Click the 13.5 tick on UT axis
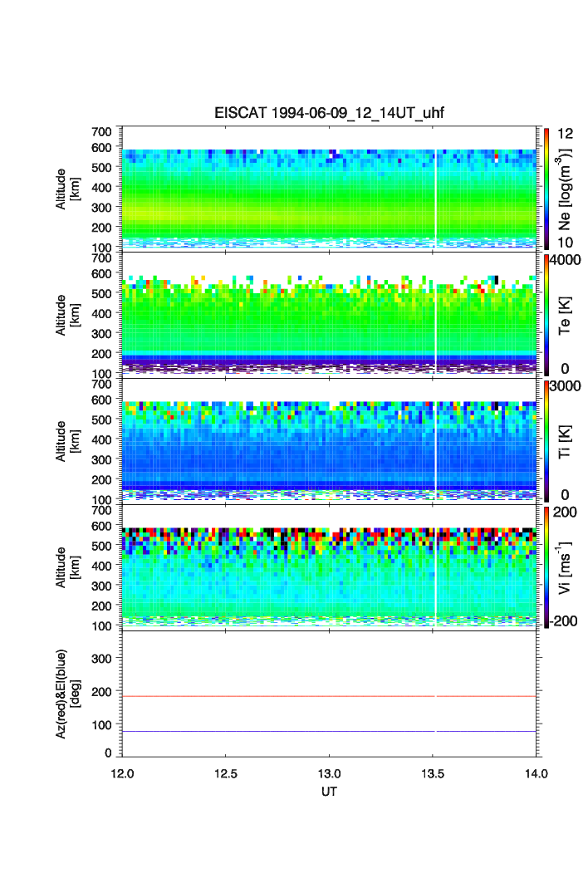 433,773
